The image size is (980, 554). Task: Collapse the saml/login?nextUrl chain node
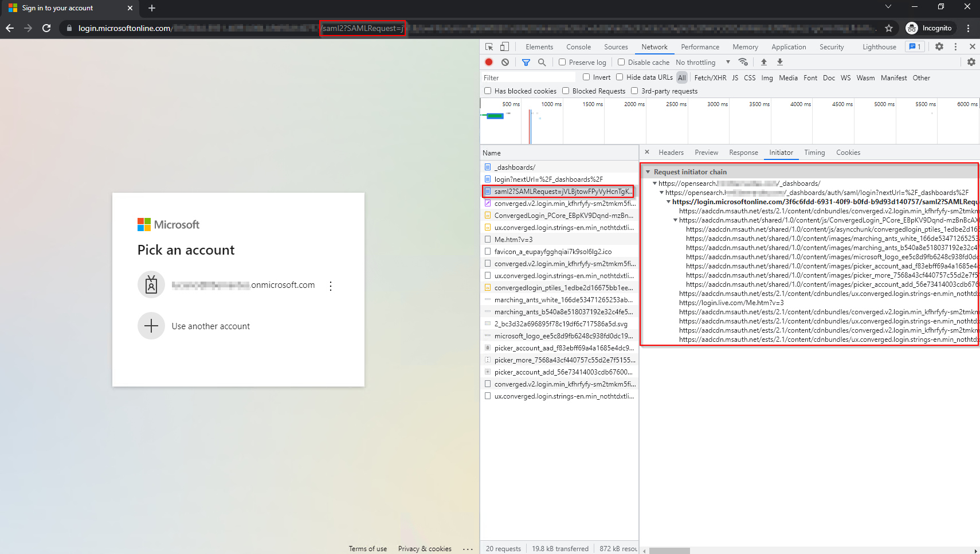[x=662, y=193]
